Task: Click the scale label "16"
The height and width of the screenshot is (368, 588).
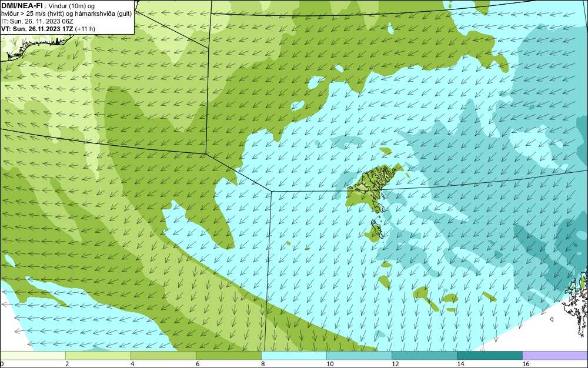Action: click(526, 364)
